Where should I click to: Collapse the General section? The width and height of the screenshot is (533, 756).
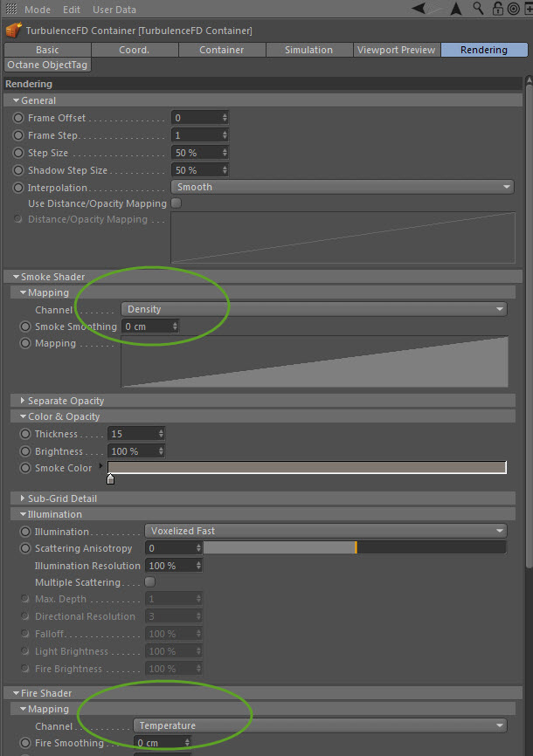tap(16, 100)
